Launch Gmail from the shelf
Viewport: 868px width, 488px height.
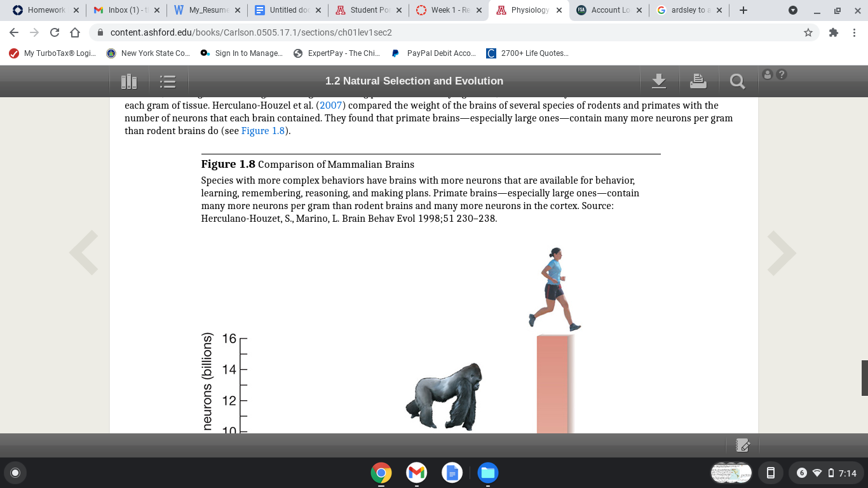click(417, 473)
